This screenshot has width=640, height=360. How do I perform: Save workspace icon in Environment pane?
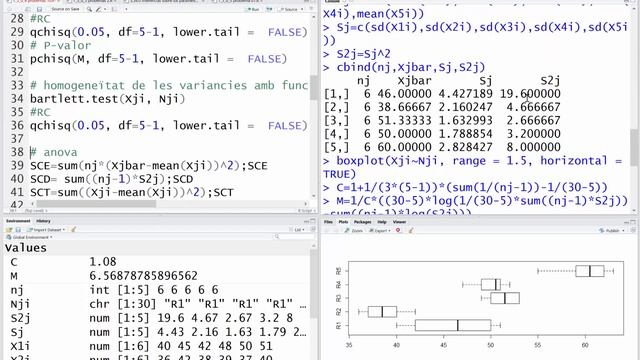coord(18,230)
